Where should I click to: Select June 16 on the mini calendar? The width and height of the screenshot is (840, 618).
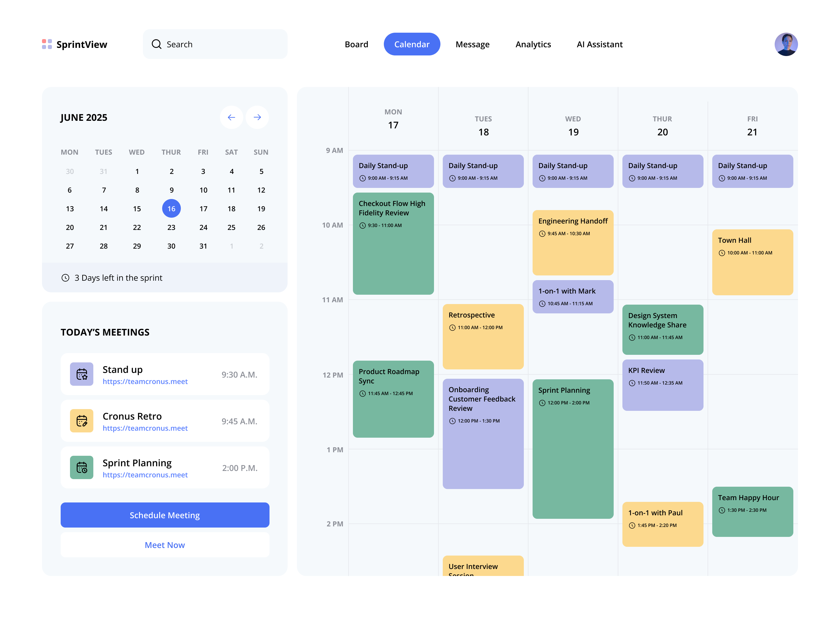[x=171, y=208]
